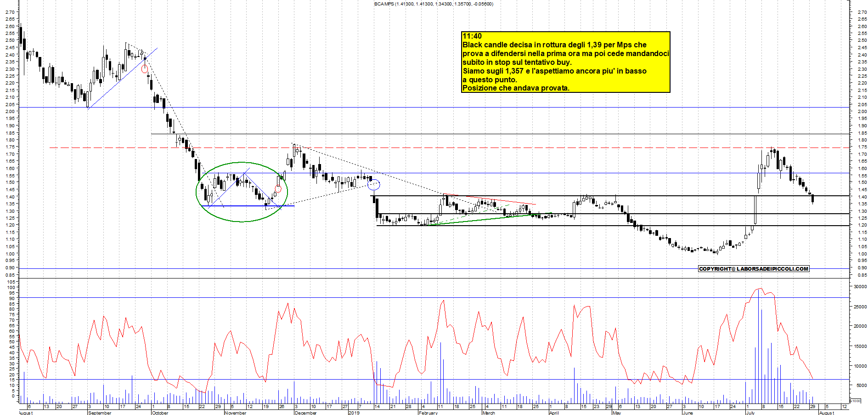Click the 5000 volume scale label
The image size is (868, 415).
click(x=862, y=386)
